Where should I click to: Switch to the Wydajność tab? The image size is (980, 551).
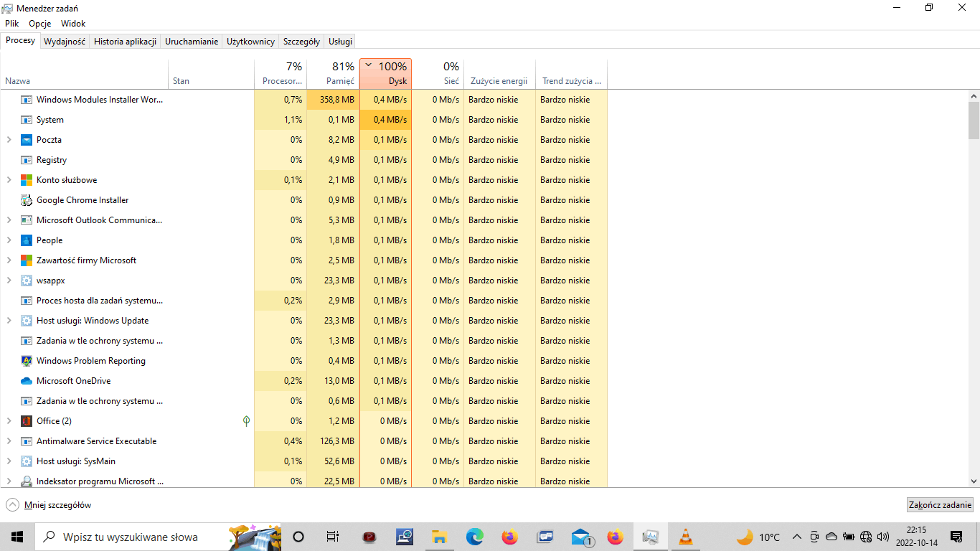65,42
